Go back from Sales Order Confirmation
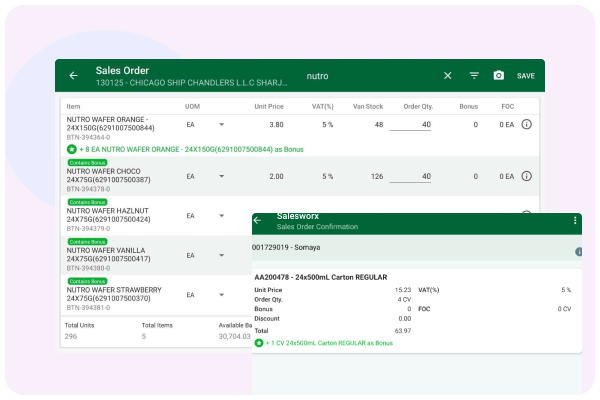Image resolution: width=600 pixels, height=400 pixels. [x=257, y=220]
